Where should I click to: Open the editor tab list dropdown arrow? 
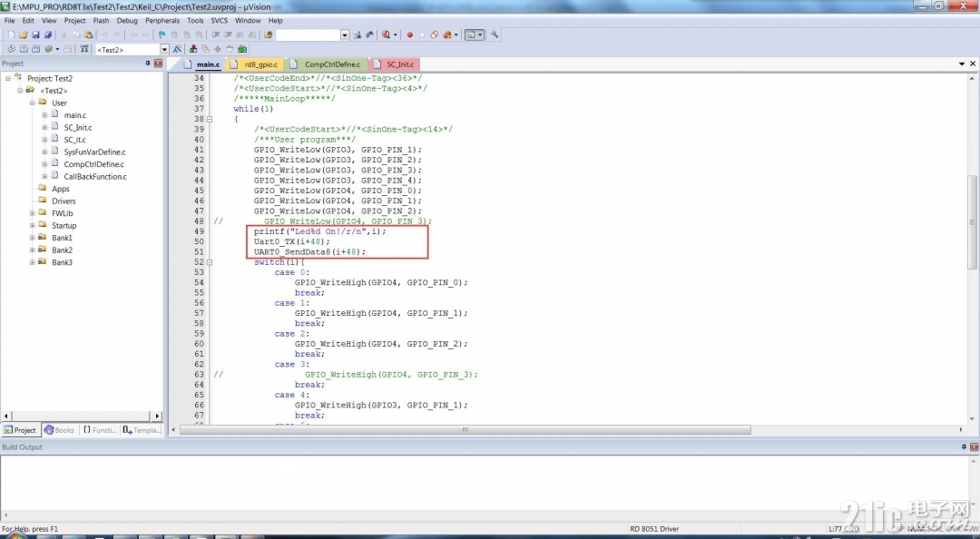click(962, 64)
